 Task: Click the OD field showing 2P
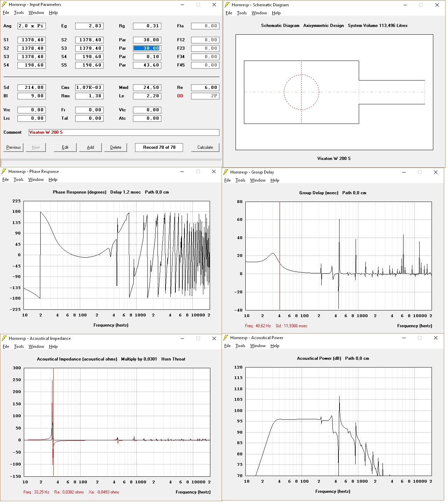pyautogui.click(x=205, y=96)
